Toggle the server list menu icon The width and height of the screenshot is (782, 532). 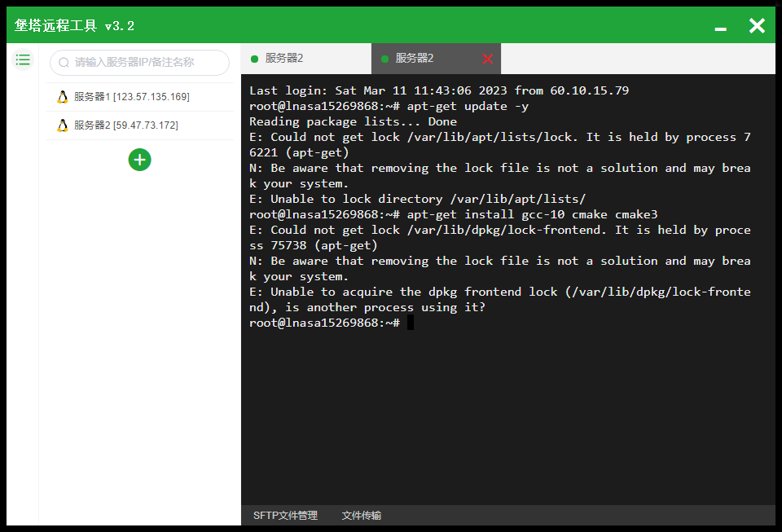point(23,60)
